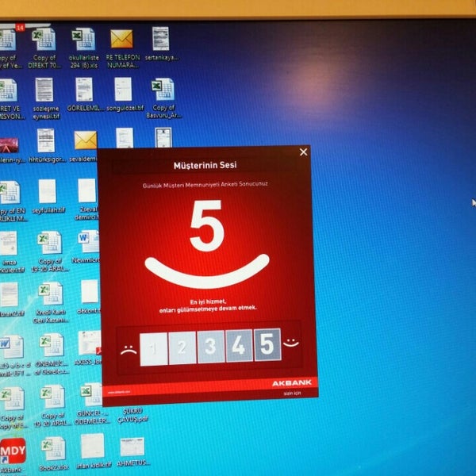
Task: Click the large 5 smiley score graphic
Action: (207, 244)
